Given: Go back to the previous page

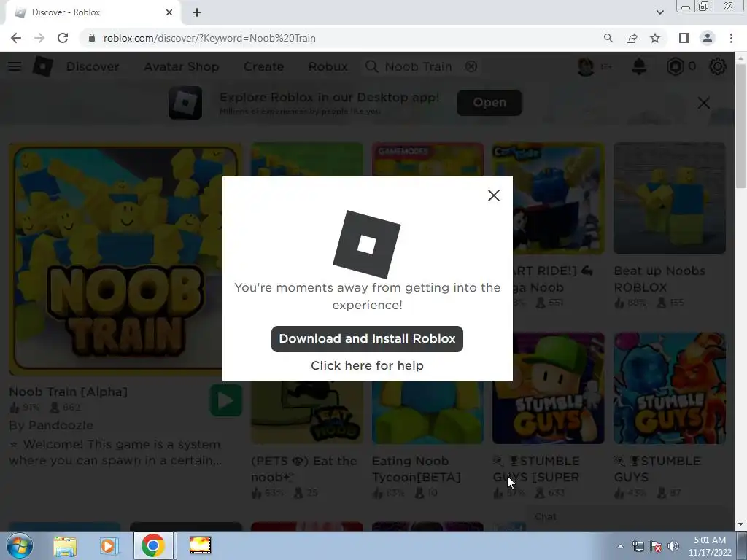Looking at the screenshot, I should coord(16,38).
